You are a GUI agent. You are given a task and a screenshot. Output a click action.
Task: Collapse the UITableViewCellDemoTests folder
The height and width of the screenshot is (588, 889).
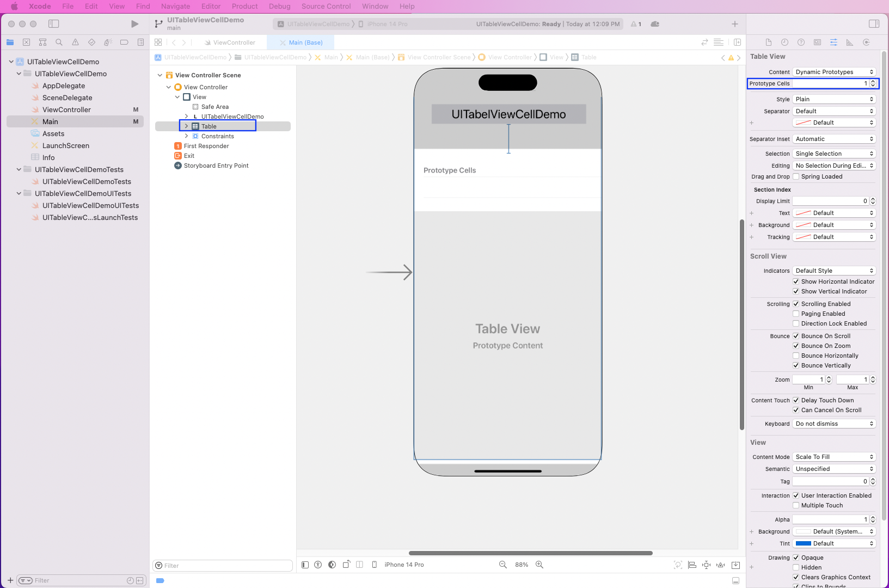[x=19, y=169]
